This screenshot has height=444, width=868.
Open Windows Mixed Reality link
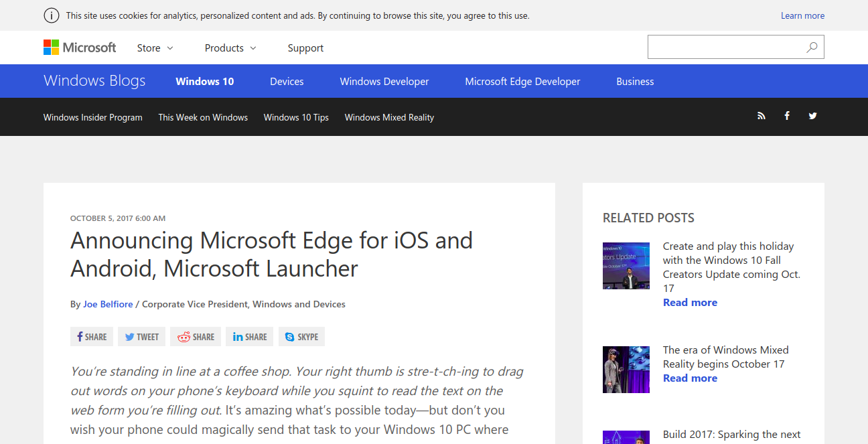click(389, 117)
